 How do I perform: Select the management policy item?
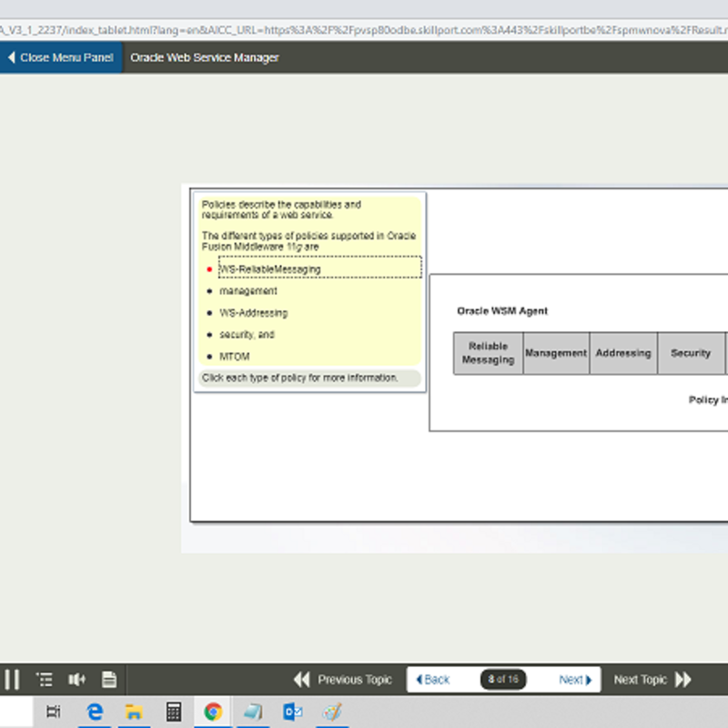[x=248, y=291]
